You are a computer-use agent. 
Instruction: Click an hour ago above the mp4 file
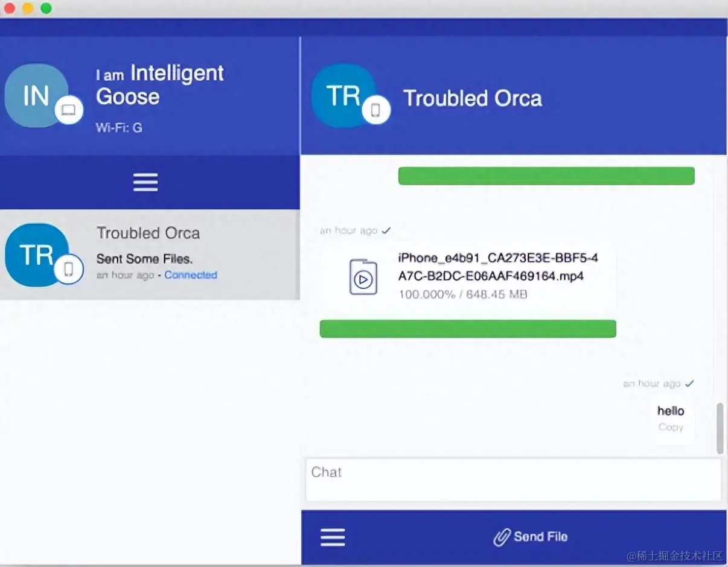click(x=348, y=230)
